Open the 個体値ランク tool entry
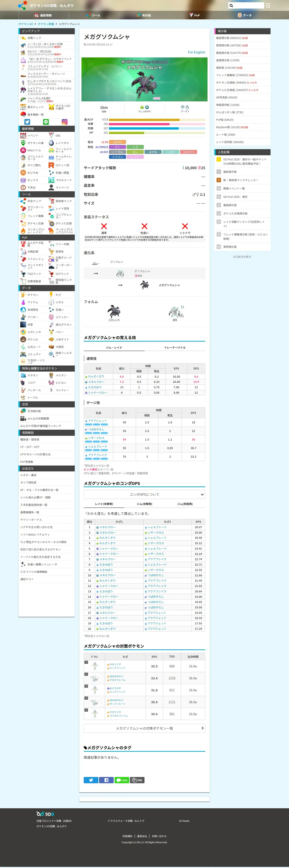This screenshot has height=868, width=289. pos(61,201)
